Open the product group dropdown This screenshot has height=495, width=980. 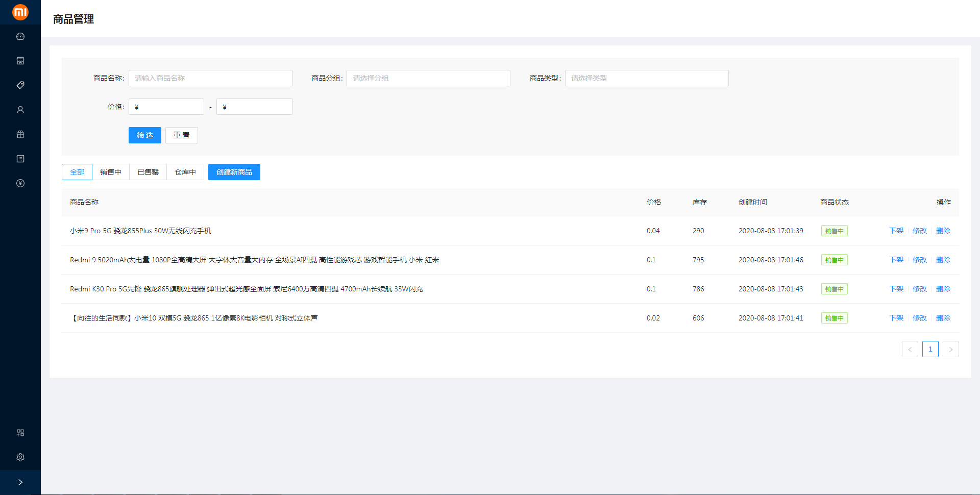click(428, 78)
